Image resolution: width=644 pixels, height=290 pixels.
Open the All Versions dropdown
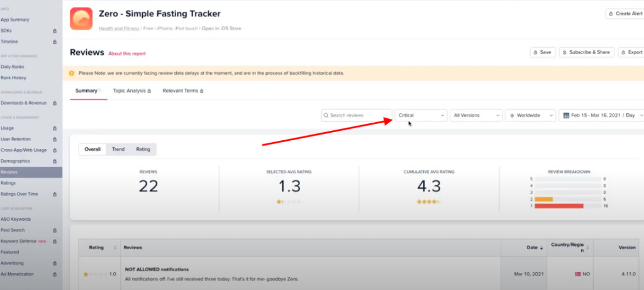(x=476, y=115)
